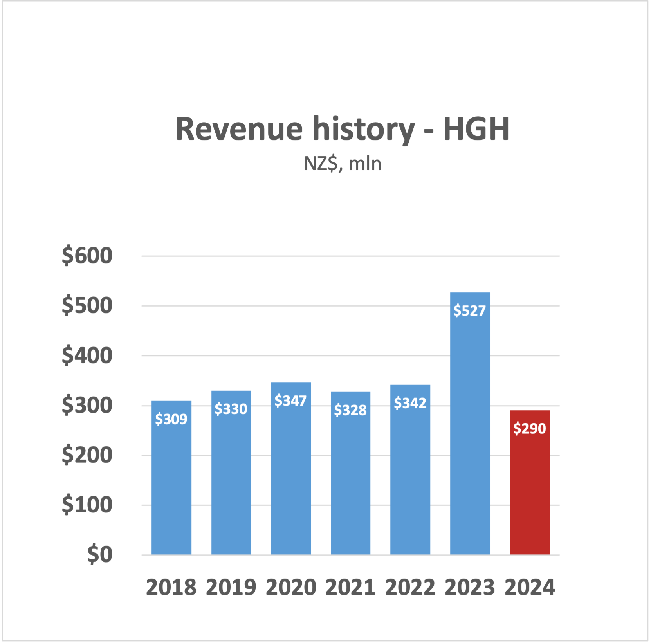
Task: Click the 'Revenue history - HGH' chart title
Action: tap(342, 129)
